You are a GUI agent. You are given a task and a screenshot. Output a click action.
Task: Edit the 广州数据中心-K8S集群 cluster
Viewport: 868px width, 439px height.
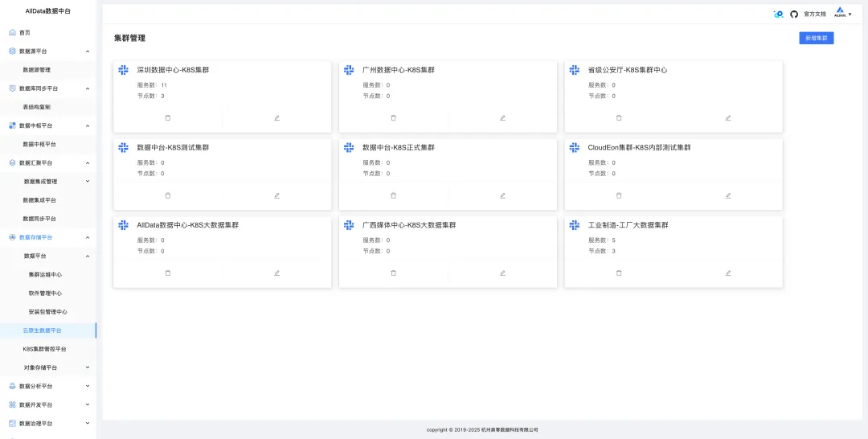(502, 118)
